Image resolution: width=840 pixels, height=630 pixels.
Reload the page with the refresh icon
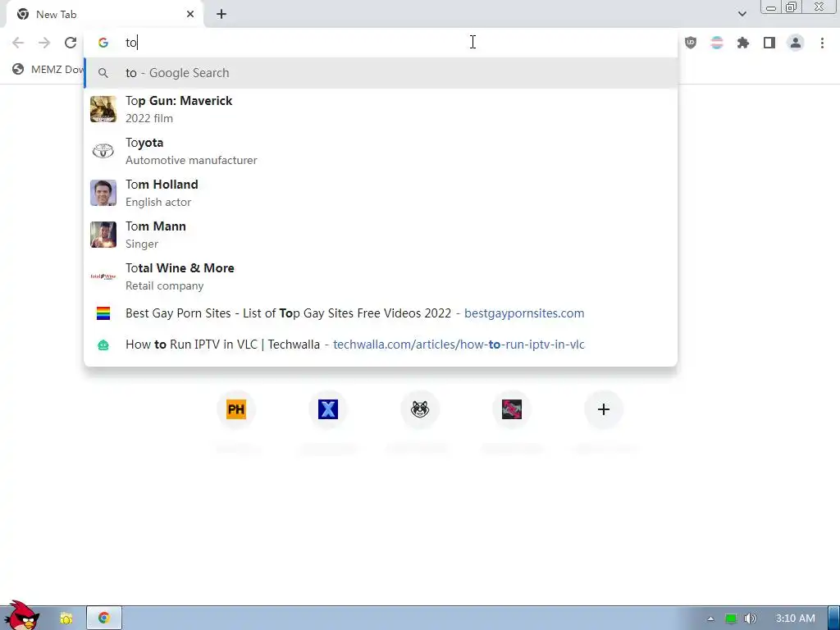71,43
